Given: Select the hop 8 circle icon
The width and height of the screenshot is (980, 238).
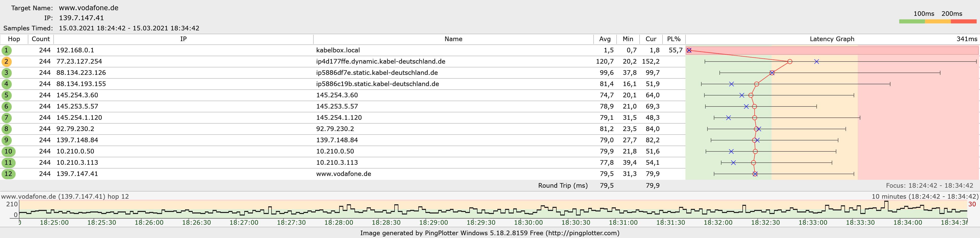Looking at the screenshot, I should tap(6, 129).
